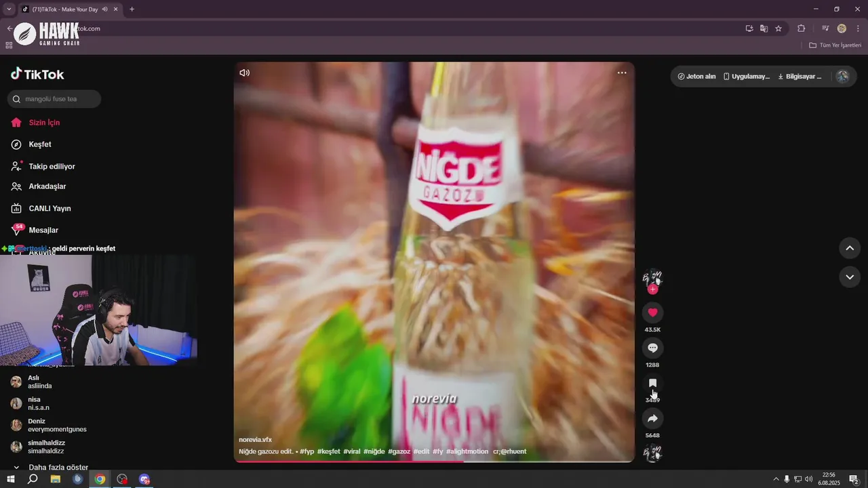This screenshot has height=488, width=868.
Task: Open Mesajlar inbox
Action: pyautogui.click(x=43, y=230)
